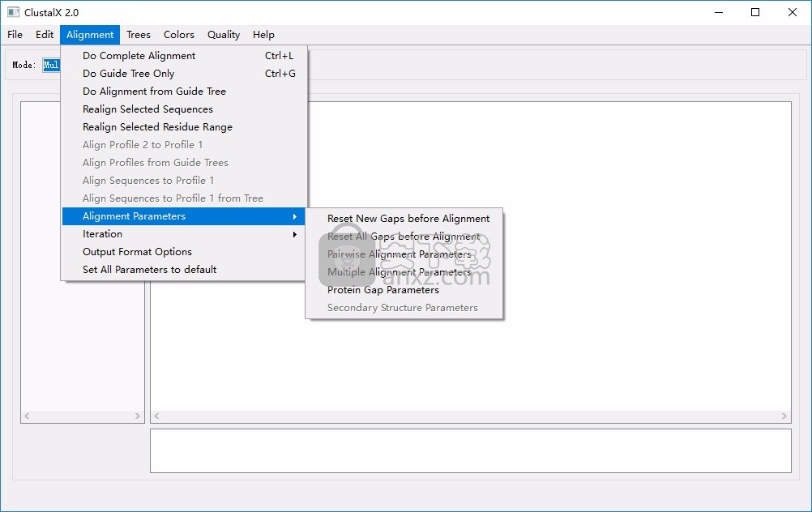
Task: Open Multiple Alignment Parameters
Action: (x=404, y=272)
